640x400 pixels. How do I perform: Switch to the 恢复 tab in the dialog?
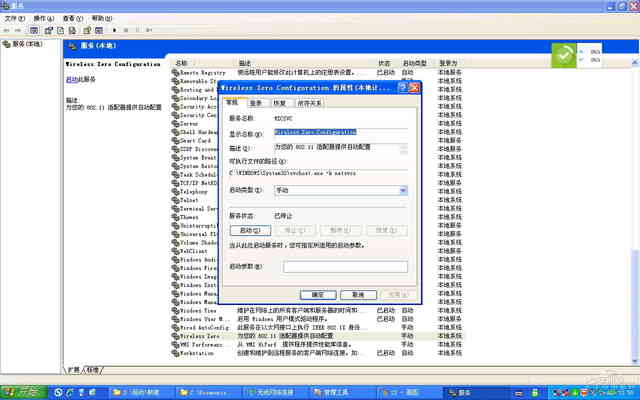coord(280,103)
